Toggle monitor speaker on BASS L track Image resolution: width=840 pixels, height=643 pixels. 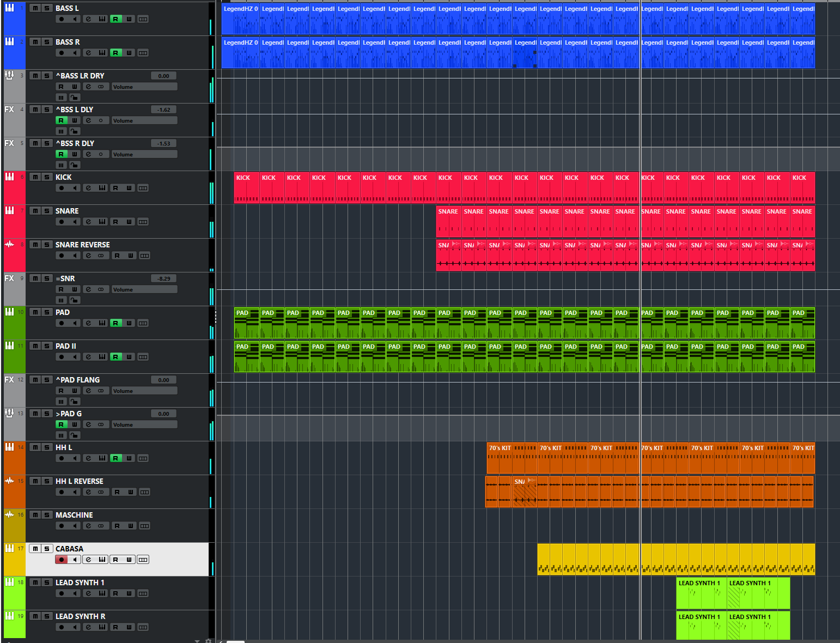pyautogui.click(x=75, y=19)
